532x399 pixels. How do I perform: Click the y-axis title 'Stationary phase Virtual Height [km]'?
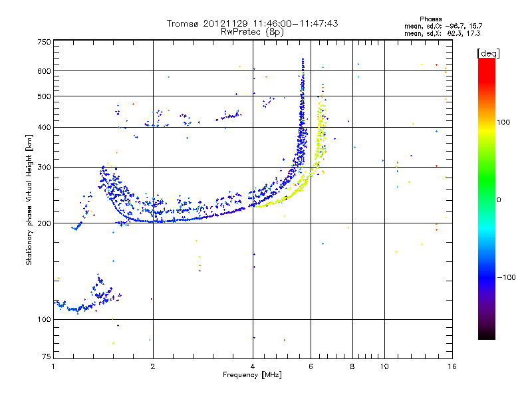point(29,199)
